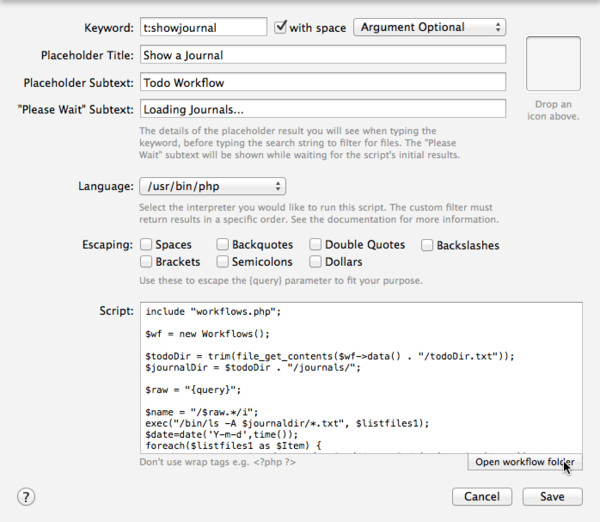Enable Spaces escaping checkbox
Viewport: 600px width, 522px height.
pos(146,244)
